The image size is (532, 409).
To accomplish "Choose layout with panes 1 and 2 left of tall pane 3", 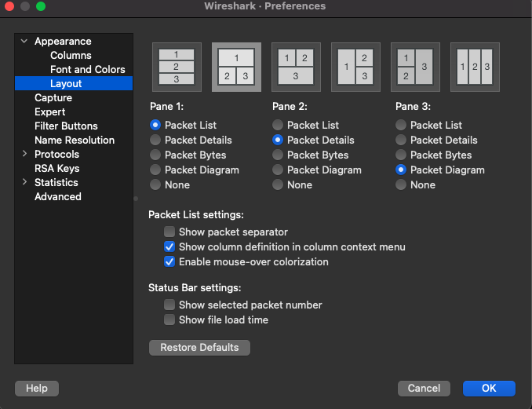I will click(415, 67).
